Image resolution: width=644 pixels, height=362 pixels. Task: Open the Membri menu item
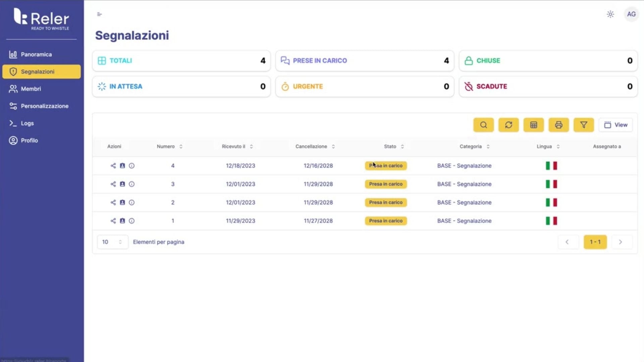[x=31, y=89]
